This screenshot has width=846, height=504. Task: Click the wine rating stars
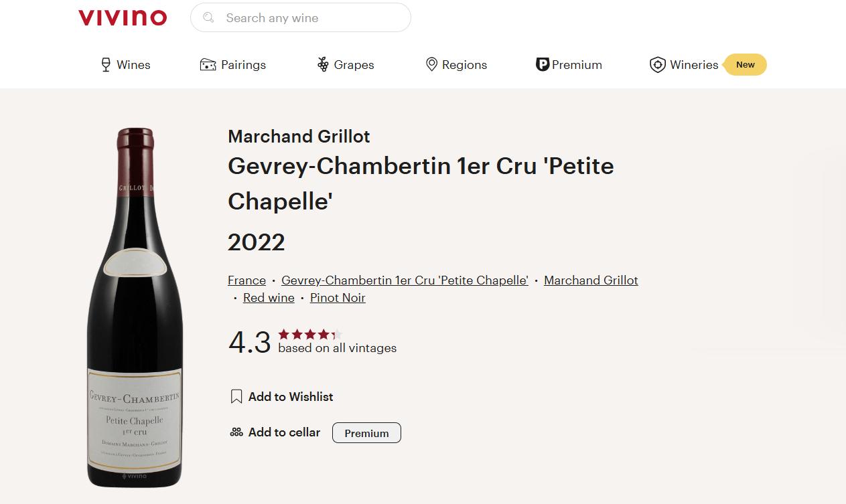click(310, 335)
